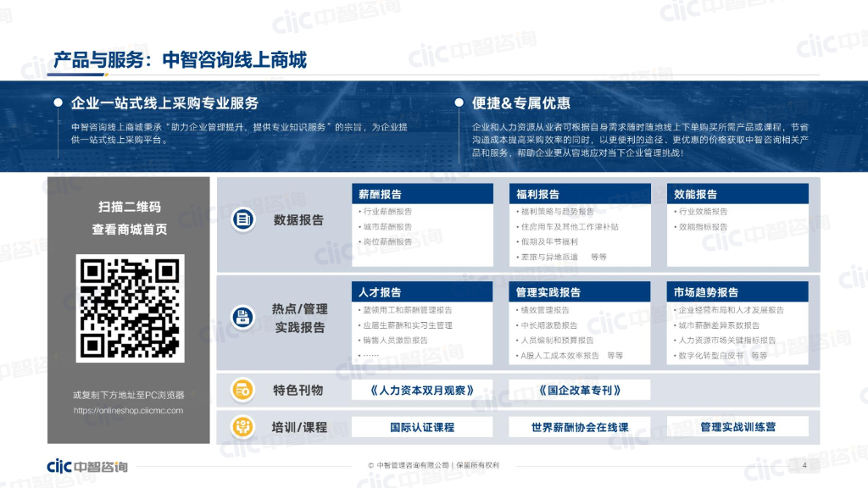The height and width of the screenshot is (488, 868).
Task: Click 销售人员激励报告 item
Action: pos(395,341)
